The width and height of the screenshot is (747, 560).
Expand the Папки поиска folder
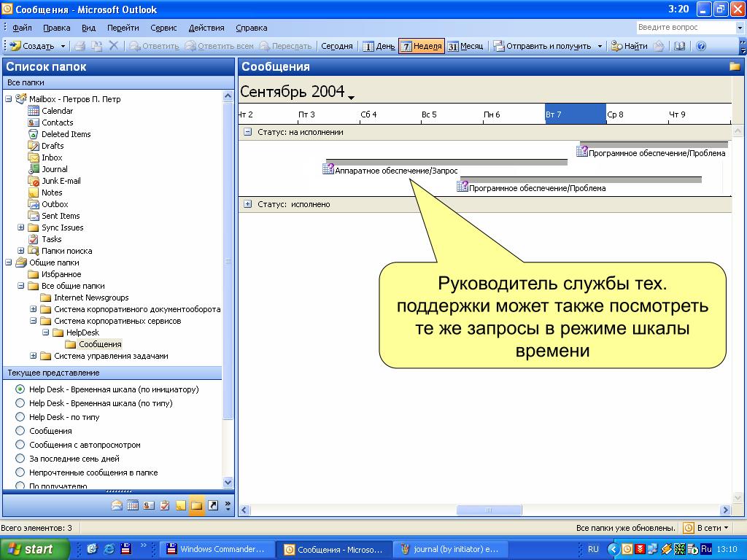[x=21, y=251]
